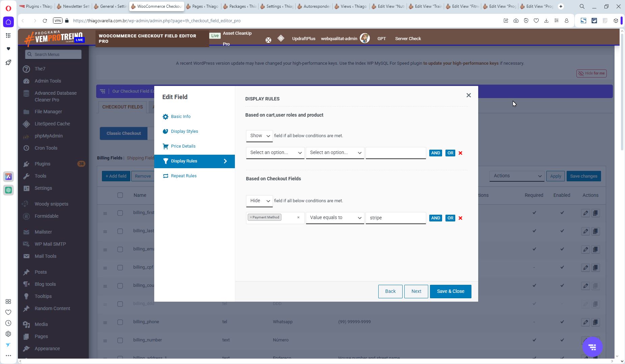Toggle the select-all fields checkbox
The width and height of the screenshot is (625, 364).
point(120,195)
